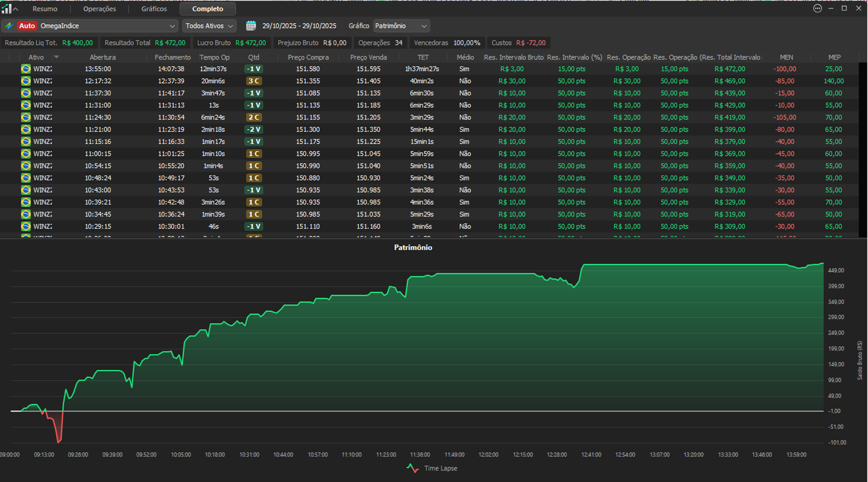Open the Patrimônio chart type dropdown

pos(401,26)
